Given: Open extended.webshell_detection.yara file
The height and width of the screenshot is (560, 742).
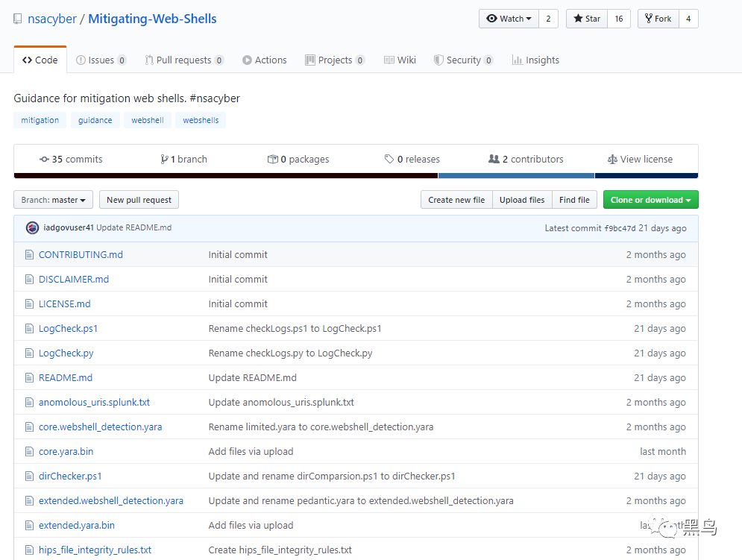Looking at the screenshot, I should pos(111,501).
